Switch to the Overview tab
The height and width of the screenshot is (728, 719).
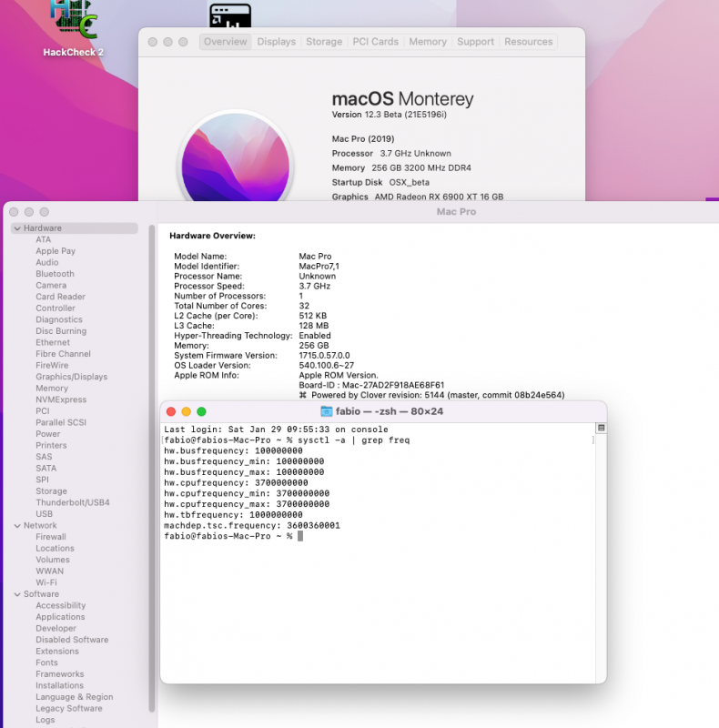(x=226, y=42)
